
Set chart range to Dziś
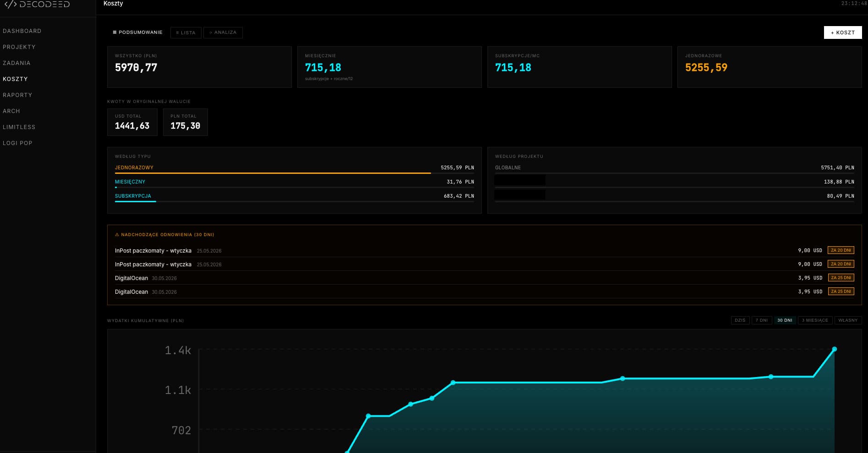tap(740, 320)
